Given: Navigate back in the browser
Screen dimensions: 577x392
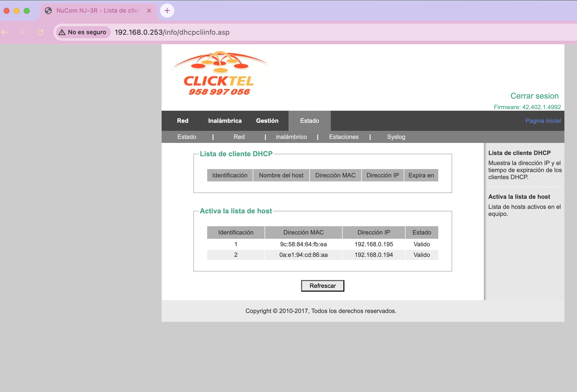Looking at the screenshot, I should click(4, 32).
